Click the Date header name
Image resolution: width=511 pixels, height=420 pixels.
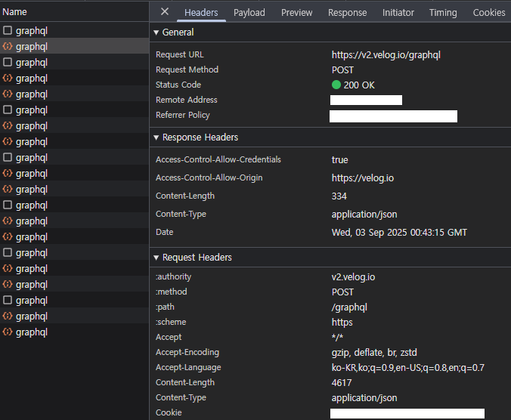coord(165,232)
